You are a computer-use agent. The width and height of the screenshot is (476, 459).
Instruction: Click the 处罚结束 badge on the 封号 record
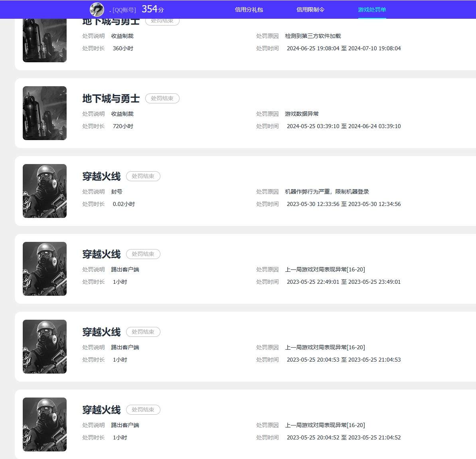[143, 176]
